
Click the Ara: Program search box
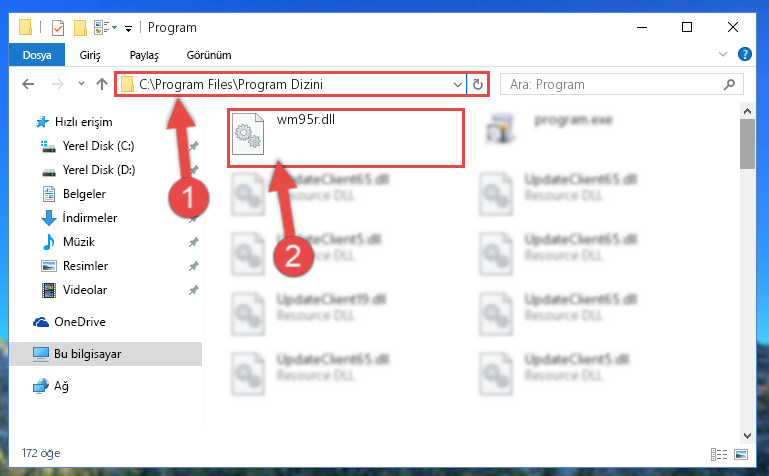621,84
